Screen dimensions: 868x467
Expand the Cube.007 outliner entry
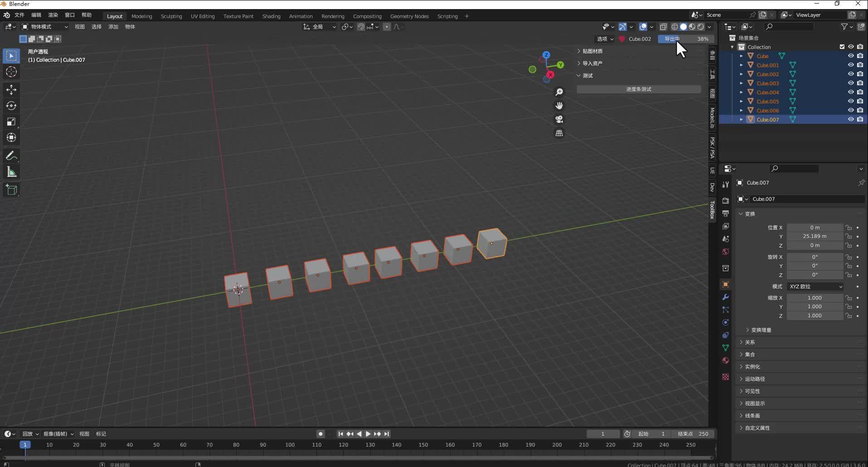click(x=741, y=119)
